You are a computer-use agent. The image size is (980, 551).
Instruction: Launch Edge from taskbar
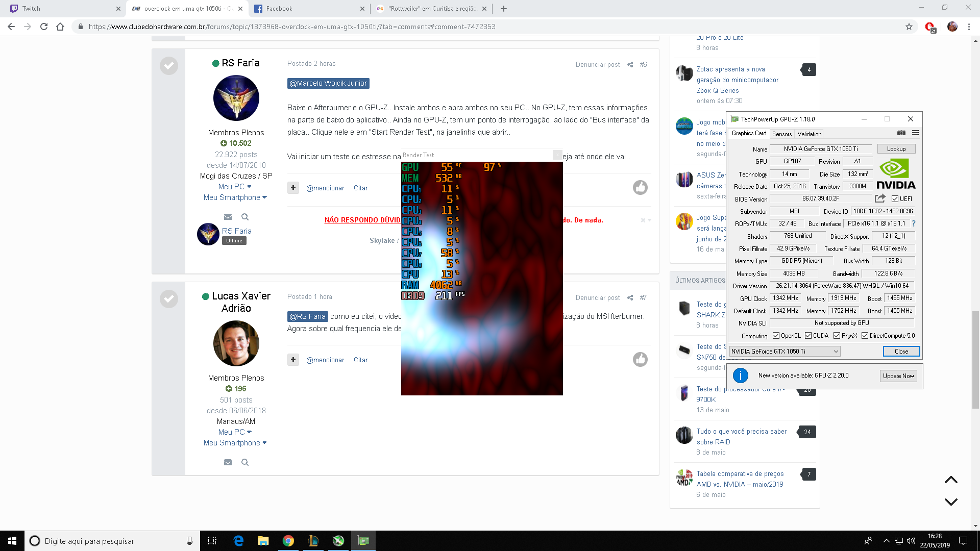point(238,541)
